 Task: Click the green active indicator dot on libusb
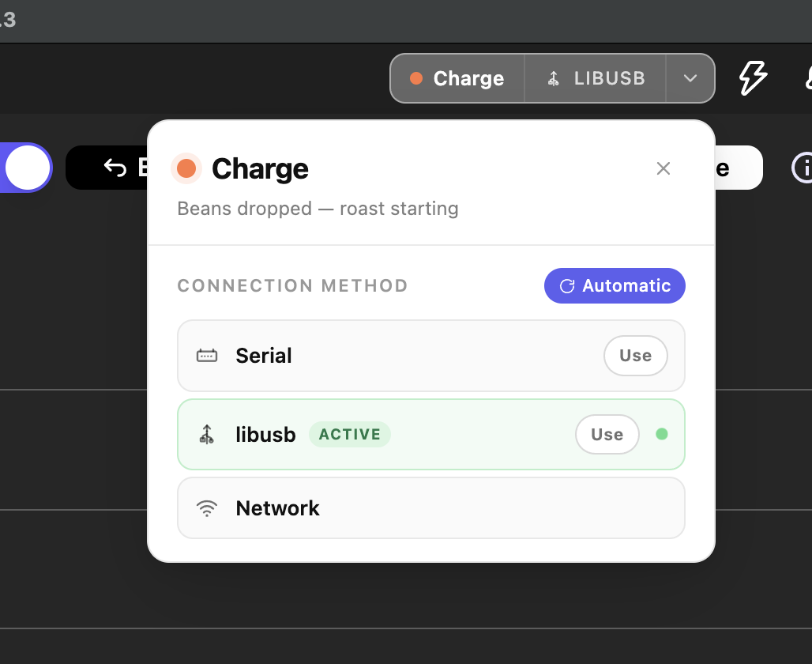661,434
